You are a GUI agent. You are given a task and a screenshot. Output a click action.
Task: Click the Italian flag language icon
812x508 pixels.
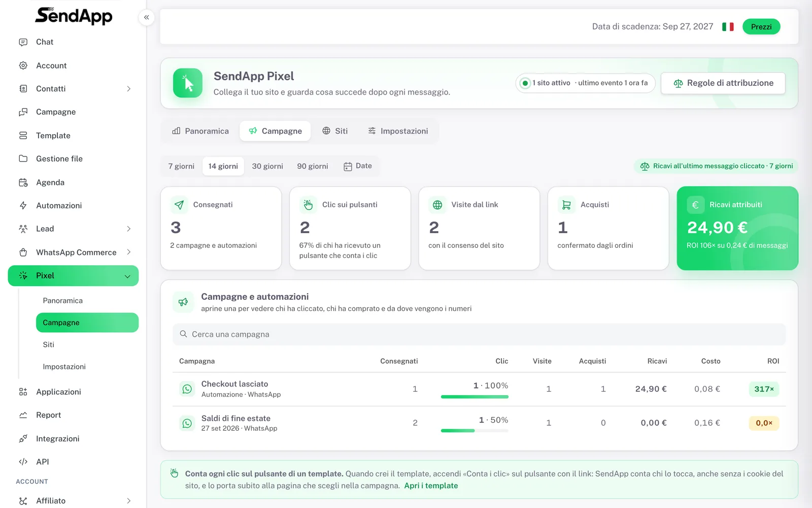[x=728, y=26]
